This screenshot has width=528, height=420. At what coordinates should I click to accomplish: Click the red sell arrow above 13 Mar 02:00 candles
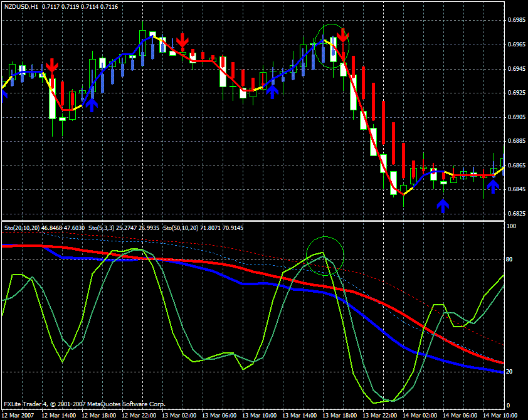182,40
